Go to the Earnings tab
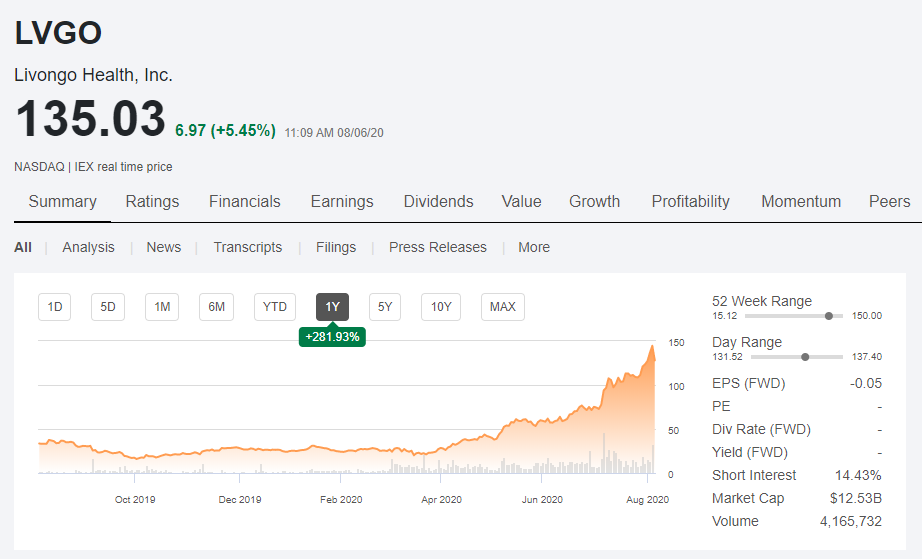This screenshot has height=559, width=922. 342,202
